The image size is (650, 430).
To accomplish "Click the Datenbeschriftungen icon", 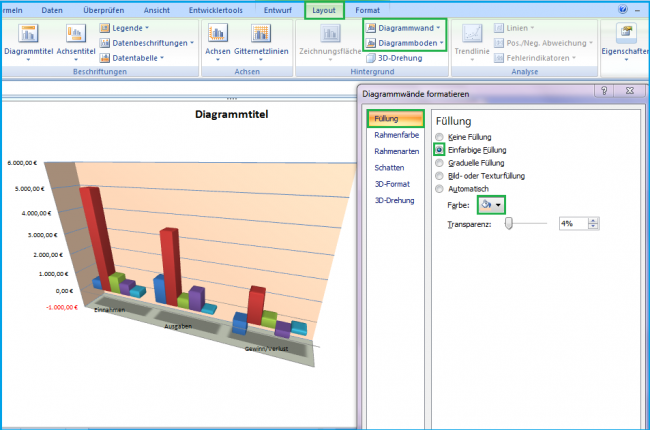I will pyautogui.click(x=104, y=43).
